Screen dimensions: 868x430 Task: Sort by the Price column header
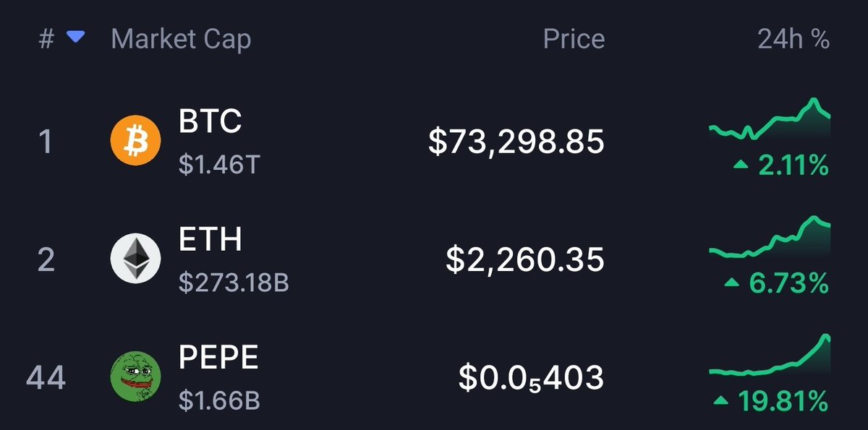pyautogui.click(x=574, y=39)
